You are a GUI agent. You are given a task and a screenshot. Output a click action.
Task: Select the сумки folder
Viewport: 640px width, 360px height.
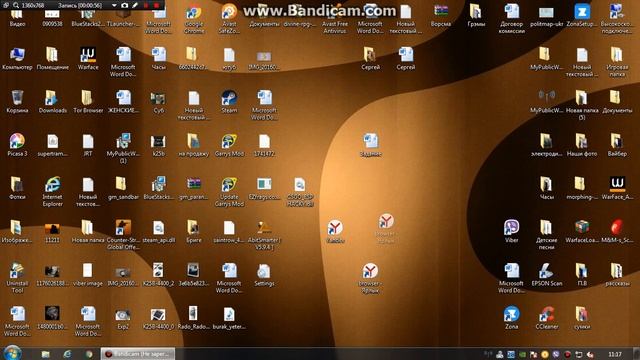click(582, 318)
